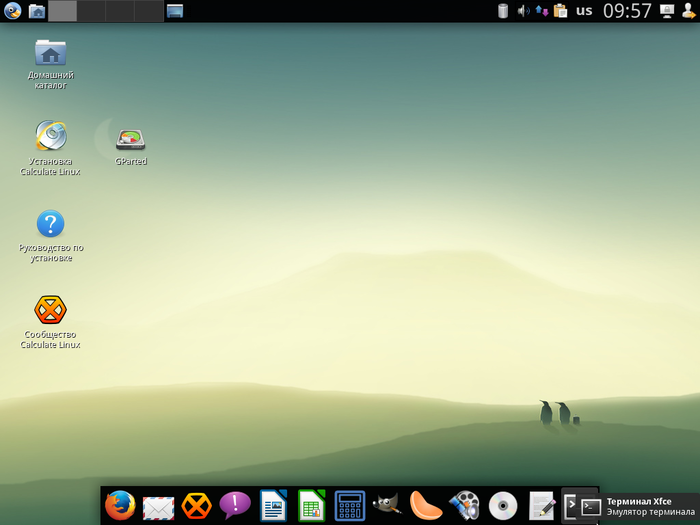700x525 pixels.
Task: Open the home folder launcher in the top panel
Action: click(x=37, y=11)
